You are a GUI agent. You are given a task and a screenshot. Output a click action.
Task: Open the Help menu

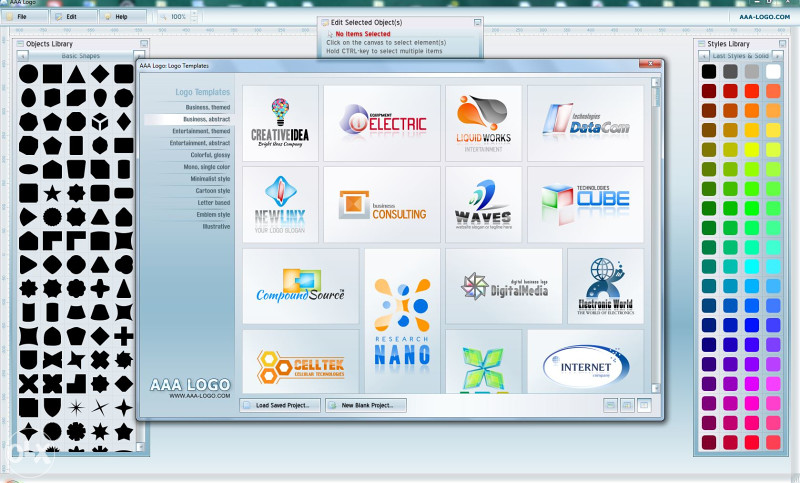point(123,17)
